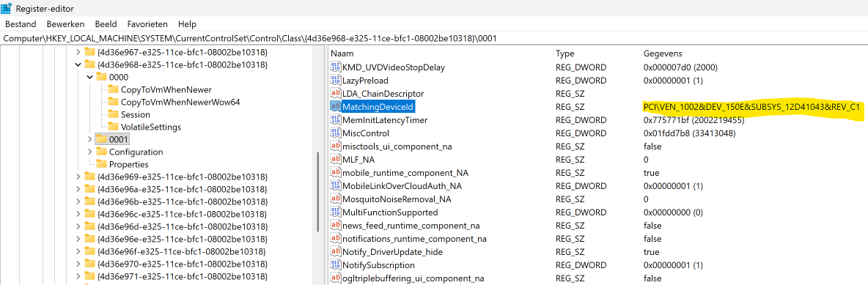The image size is (868, 285).
Task: Click the Notify_DriverUpdate_hide string icon
Action: pyautogui.click(x=336, y=251)
